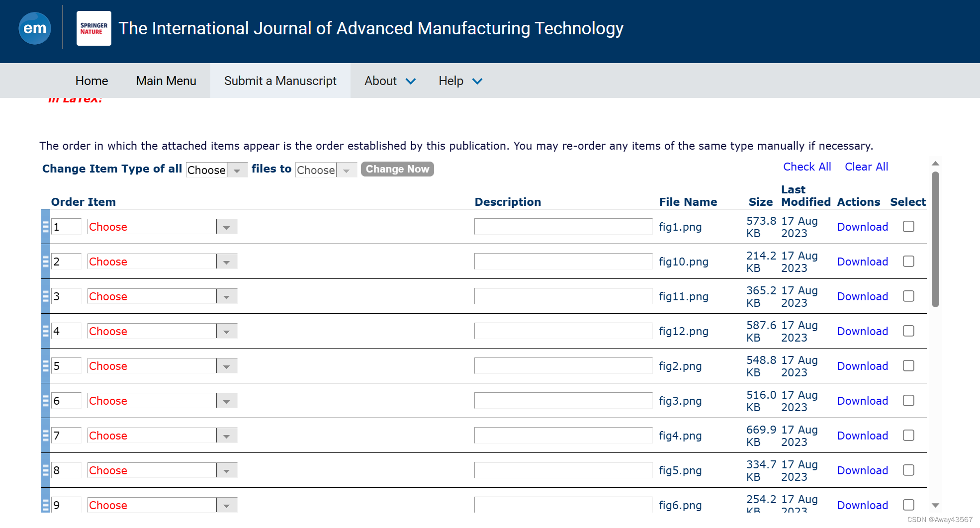
Task: Check the Select checkbox for fig10.png
Action: pyautogui.click(x=908, y=261)
